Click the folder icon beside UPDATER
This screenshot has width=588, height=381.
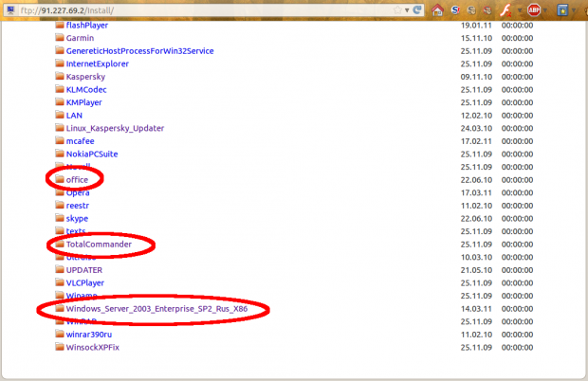point(60,269)
